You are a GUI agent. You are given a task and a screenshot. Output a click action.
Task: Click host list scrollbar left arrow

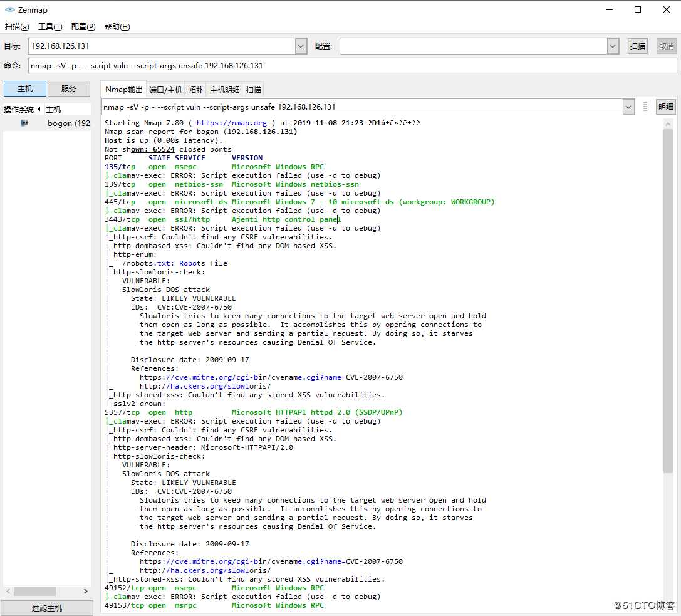coord(8,591)
